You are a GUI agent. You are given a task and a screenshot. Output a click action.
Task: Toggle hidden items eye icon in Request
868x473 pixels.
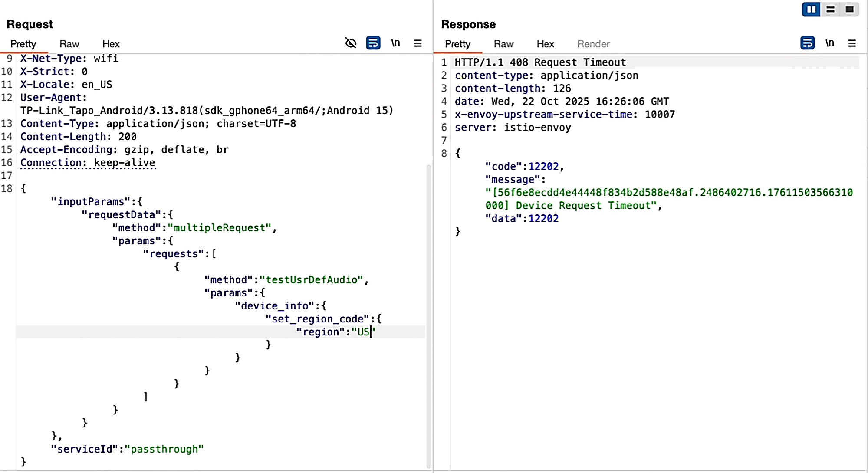point(351,43)
